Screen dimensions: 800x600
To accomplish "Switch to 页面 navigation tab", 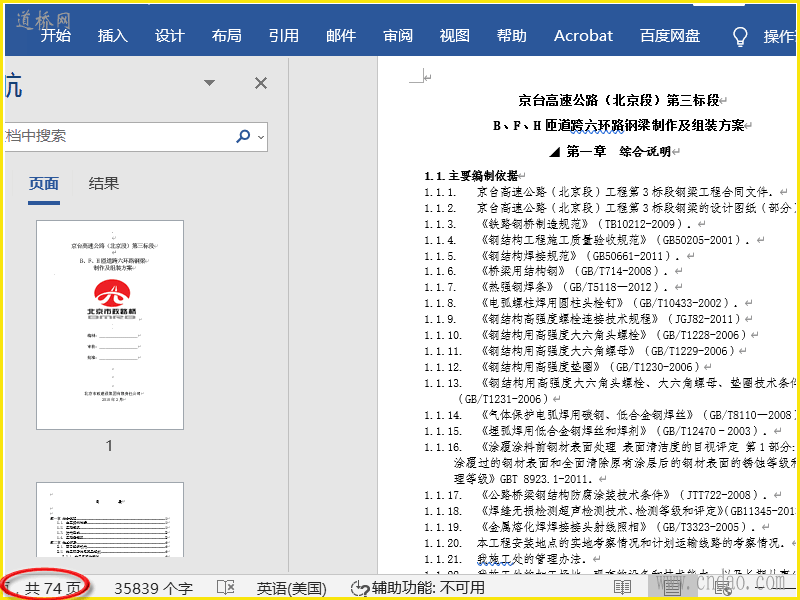I will pos(44,183).
